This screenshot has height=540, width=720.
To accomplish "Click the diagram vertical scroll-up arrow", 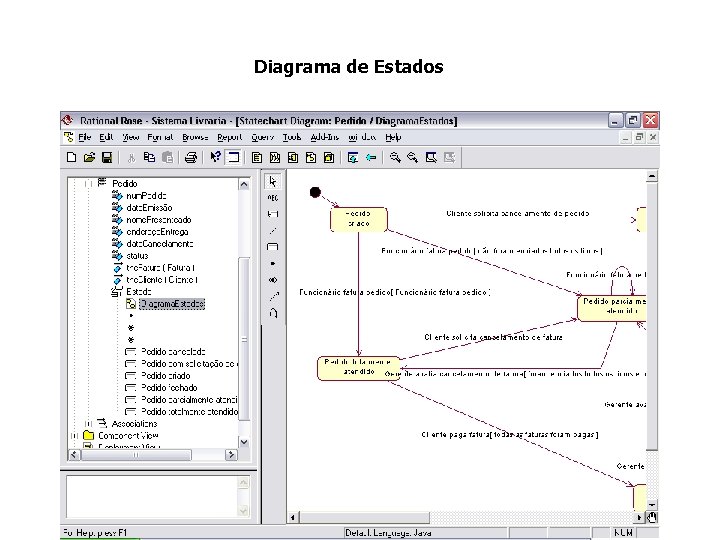I will 652,176.
